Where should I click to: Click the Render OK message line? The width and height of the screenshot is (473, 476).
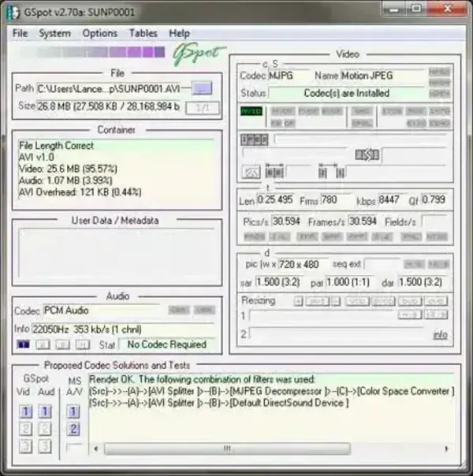202,380
